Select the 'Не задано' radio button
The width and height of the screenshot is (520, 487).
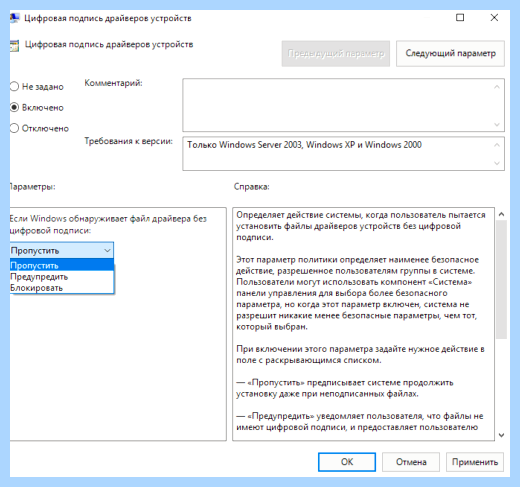click(x=14, y=87)
